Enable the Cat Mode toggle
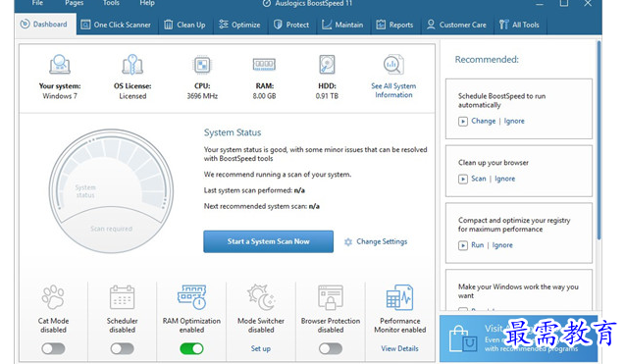The image size is (625, 364). (x=53, y=349)
